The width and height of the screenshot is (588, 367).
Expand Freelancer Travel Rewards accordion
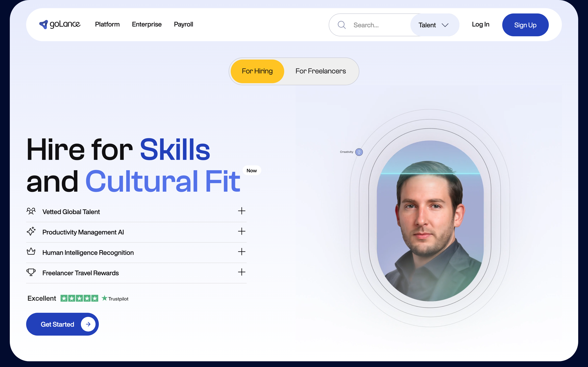click(x=242, y=272)
